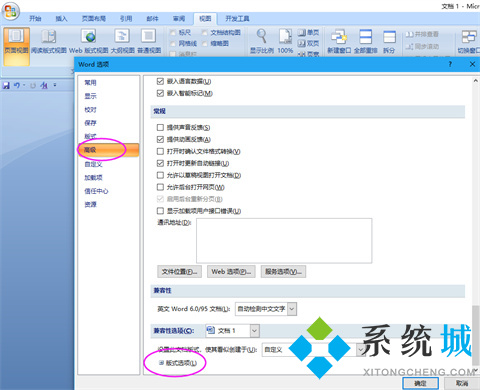480x390 pixels.
Task: Uncheck 打开时更新自动链接 checkbox
Action: click(160, 163)
